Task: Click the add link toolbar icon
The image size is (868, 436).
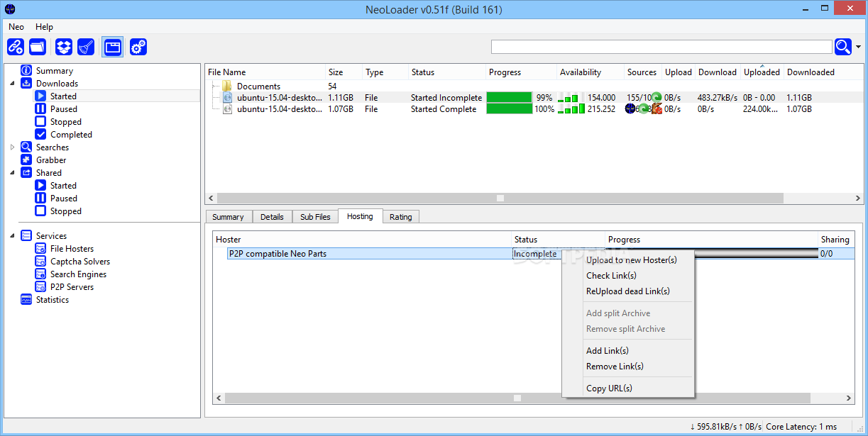Action: click(16, 47)
